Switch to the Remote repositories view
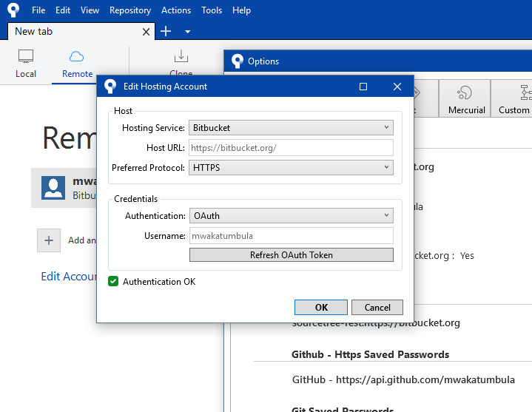The height and width of the screenshot is (412, 532). [x=77, y=64]
